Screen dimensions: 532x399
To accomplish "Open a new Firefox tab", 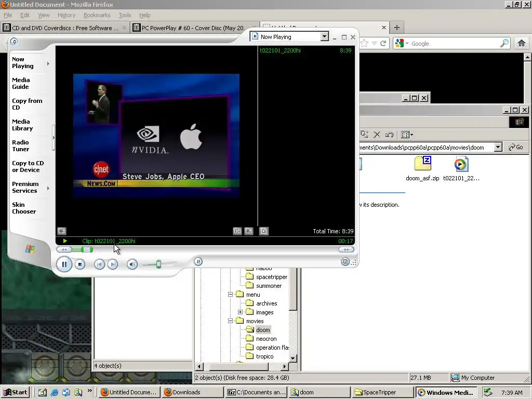I will [x=396, y=28].
